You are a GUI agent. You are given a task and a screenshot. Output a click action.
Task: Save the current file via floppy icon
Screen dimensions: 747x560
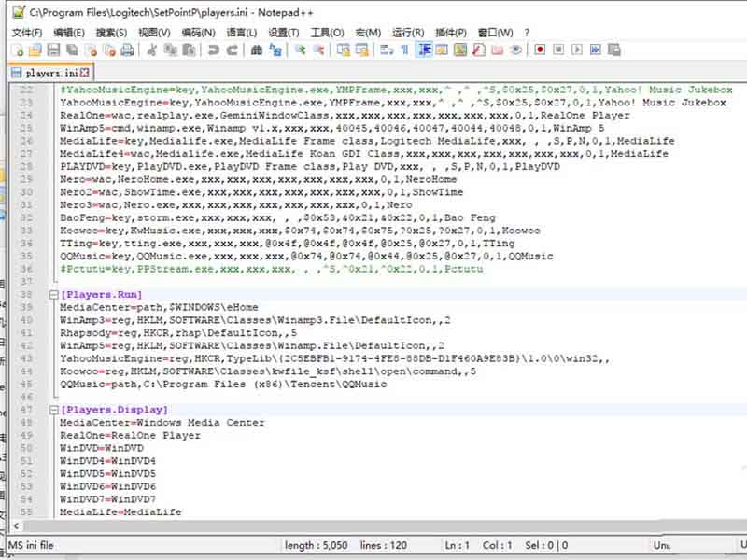[54, 50]
